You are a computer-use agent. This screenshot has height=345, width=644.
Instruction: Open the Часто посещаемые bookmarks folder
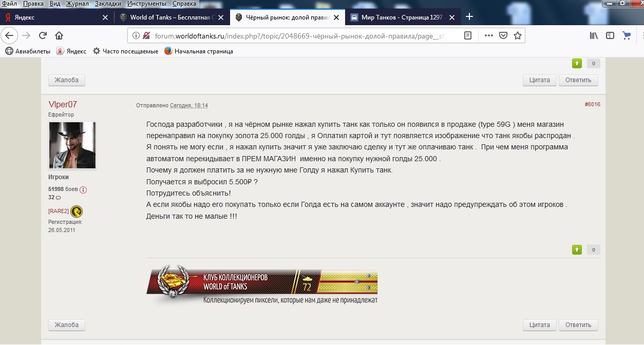pyautogui.click(x=125, y=51)
